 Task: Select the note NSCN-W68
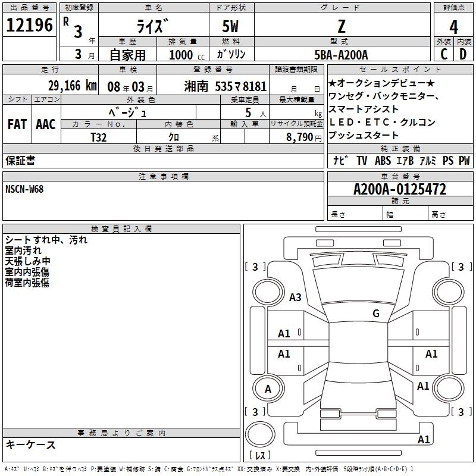pos(24,189)
